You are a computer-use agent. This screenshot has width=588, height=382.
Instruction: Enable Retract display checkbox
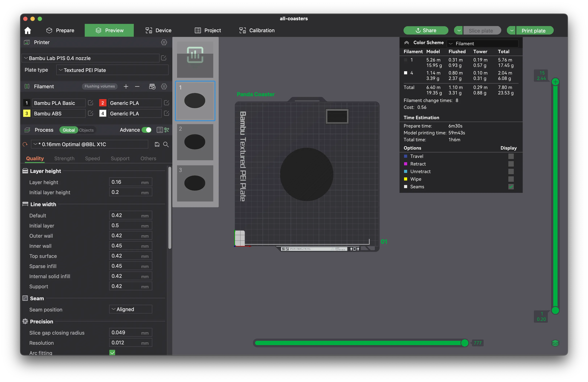point(511,164)
